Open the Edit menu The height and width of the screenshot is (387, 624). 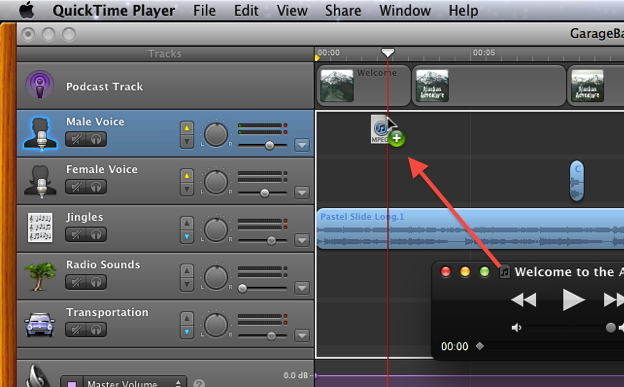246,10
